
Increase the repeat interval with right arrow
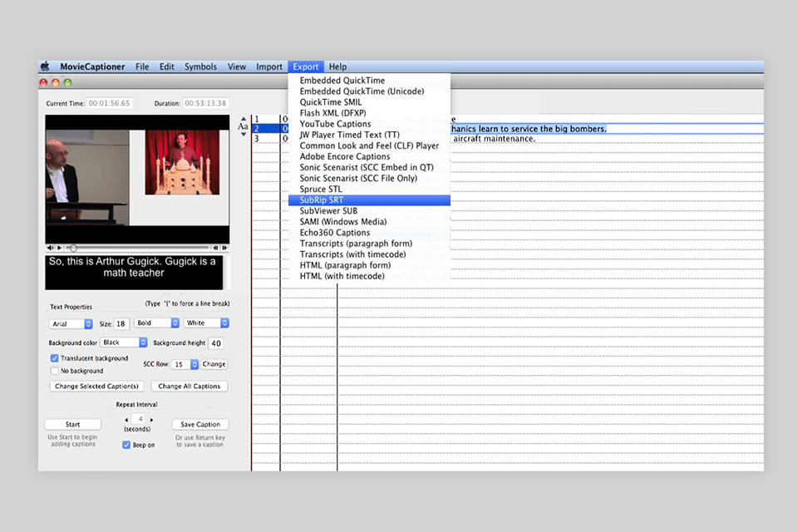tap(151, 420)
